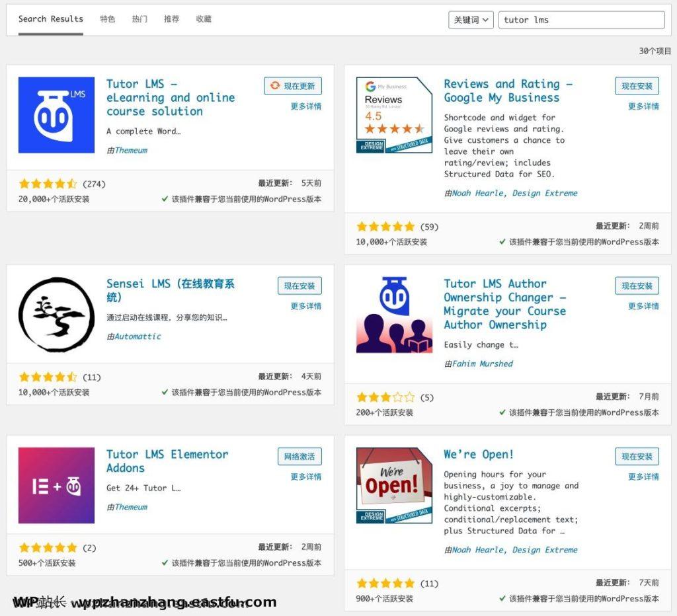Screen dimensions: 677x616
Task: Click the 最近更新 7月前 text
Action: [627, 397]
